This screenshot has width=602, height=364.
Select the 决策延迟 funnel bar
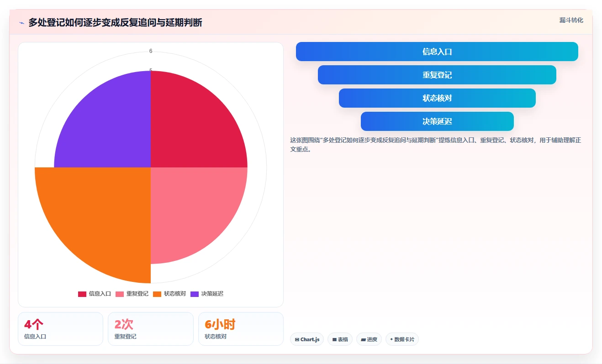pyautogui.click(x=437, y=121)
